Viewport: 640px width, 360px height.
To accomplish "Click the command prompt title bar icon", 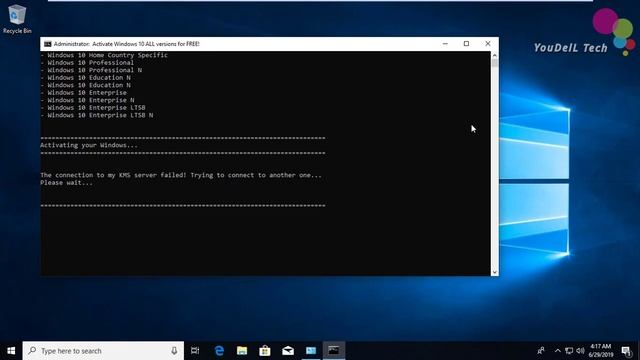I will pos(48,44).
